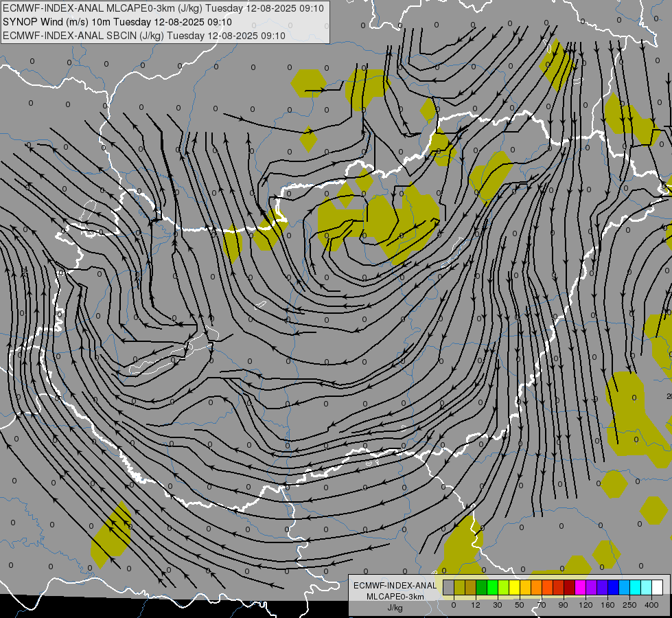Click the legend scale value 50
672x618 pixels.
520,605
